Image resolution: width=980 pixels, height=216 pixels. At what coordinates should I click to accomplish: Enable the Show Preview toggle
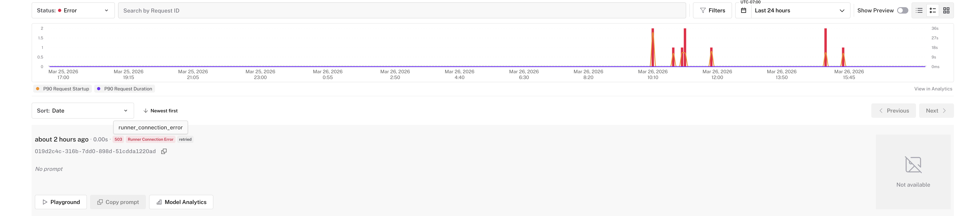click(903, 10)
